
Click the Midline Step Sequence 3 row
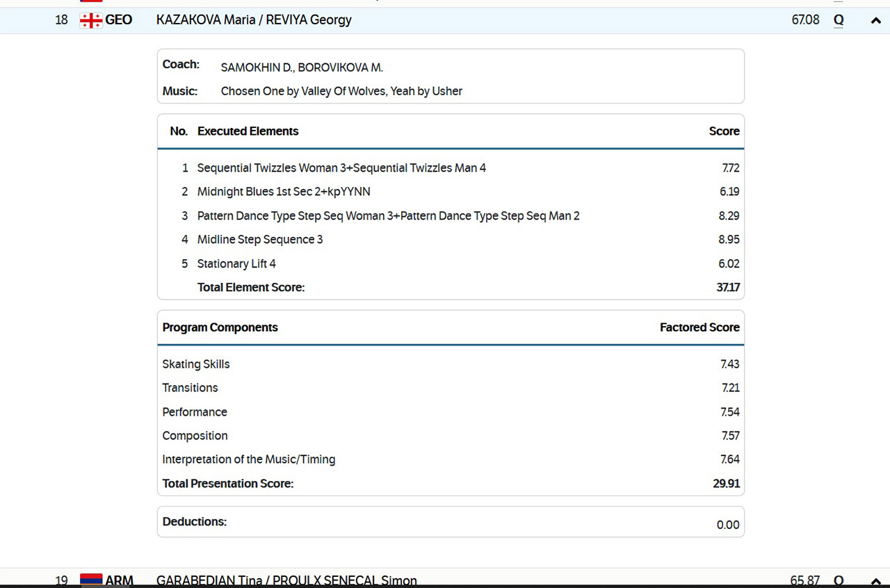click(260, 240)
